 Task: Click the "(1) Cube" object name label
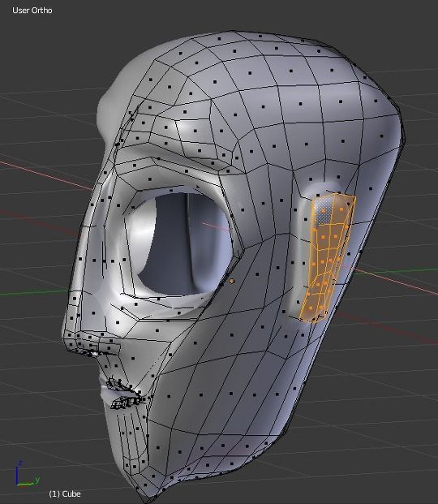(x=65, y=493)
